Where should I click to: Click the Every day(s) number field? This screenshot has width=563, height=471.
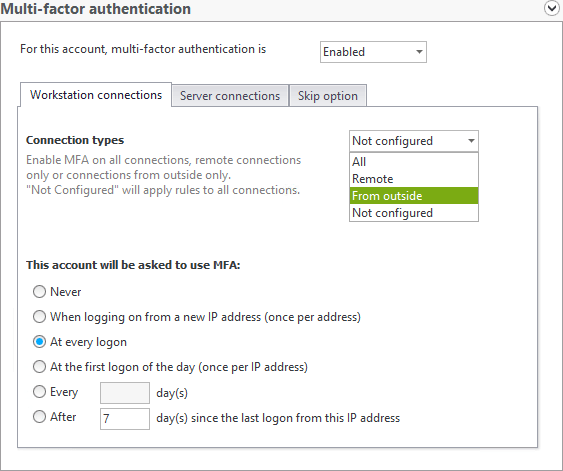coord(125,393)
